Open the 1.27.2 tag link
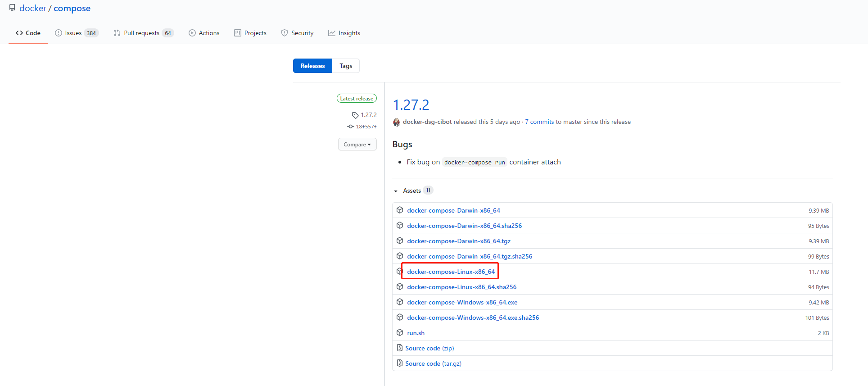 point(369,115)
